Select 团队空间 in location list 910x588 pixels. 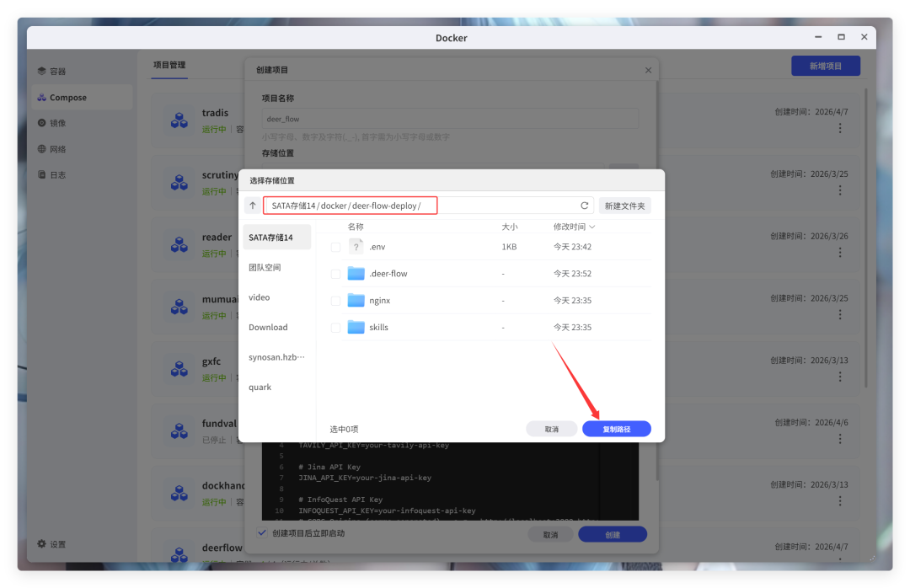277,267
